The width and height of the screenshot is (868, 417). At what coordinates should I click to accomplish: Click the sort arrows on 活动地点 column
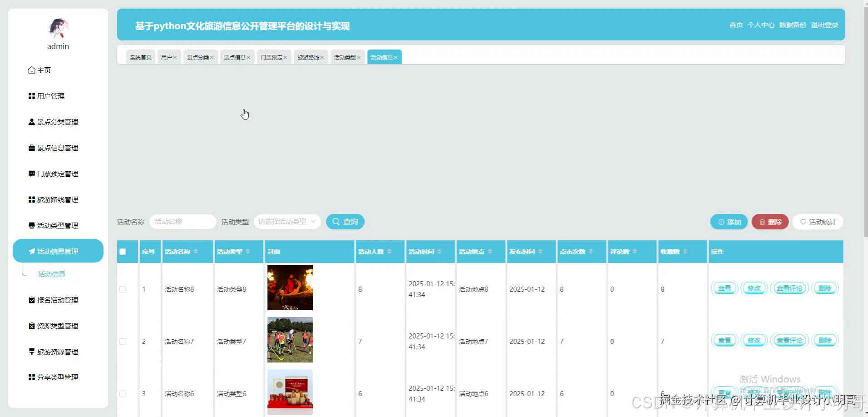490,252
